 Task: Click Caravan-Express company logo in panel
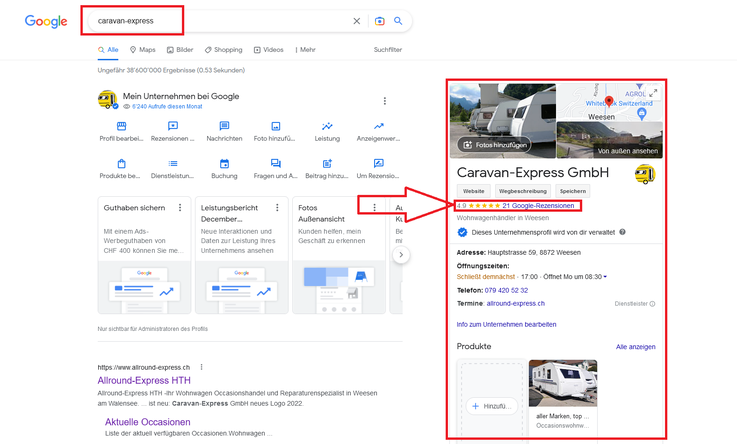(645, 174)
